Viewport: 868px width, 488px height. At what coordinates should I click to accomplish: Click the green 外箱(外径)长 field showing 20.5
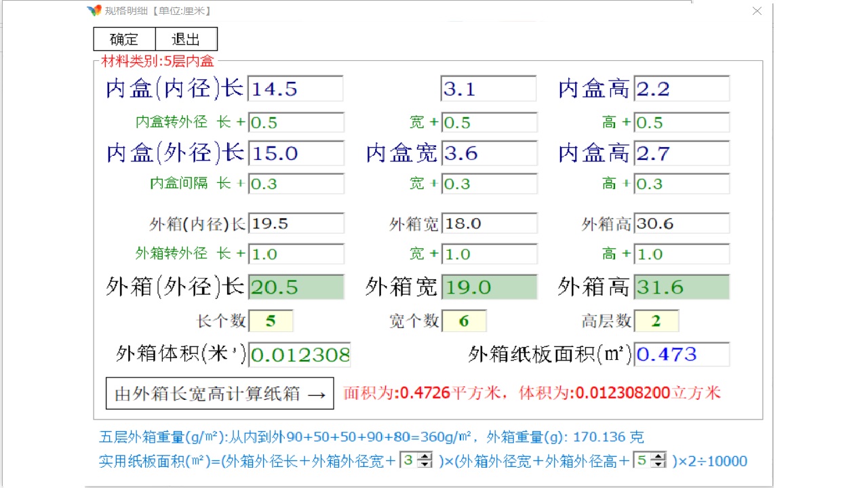tap(296, 287)
